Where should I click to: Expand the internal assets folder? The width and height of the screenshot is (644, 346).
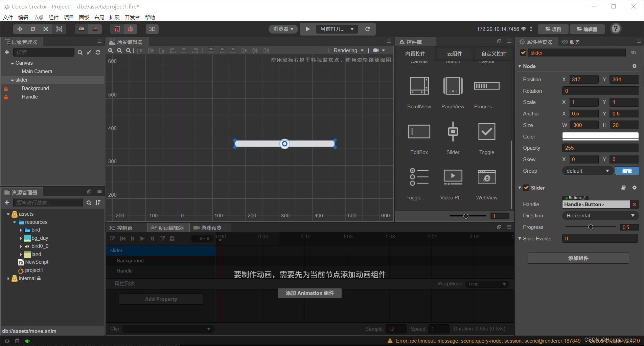point(8,279)
